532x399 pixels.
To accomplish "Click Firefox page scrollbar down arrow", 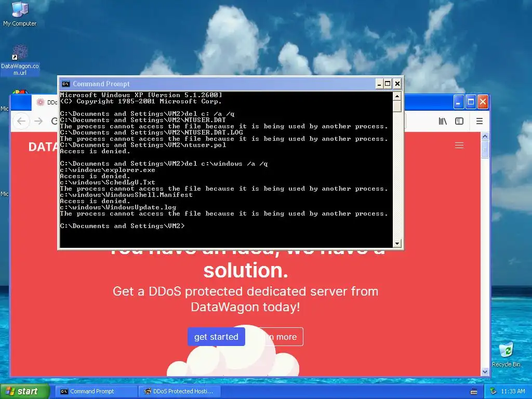I will [485, 372].
